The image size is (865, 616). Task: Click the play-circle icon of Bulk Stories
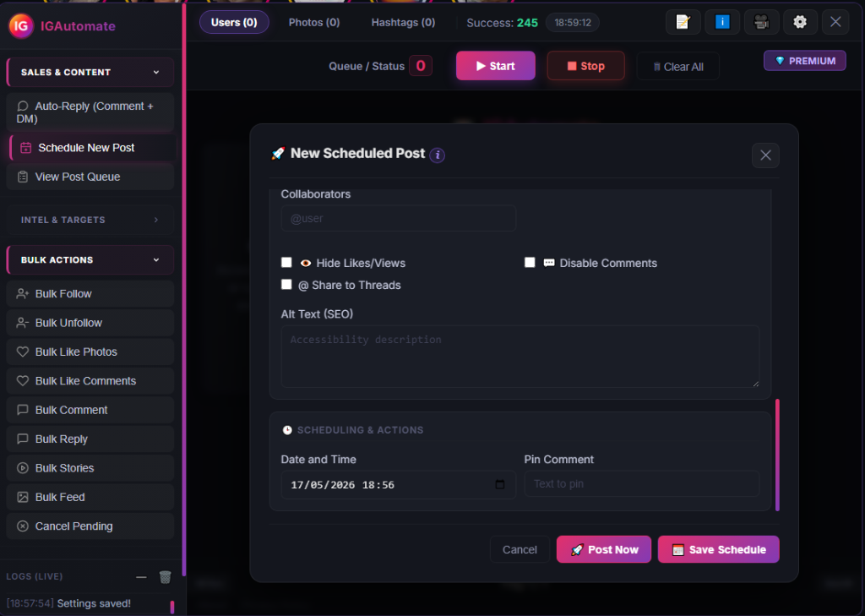pyautogui.click(x=23, y=468)
